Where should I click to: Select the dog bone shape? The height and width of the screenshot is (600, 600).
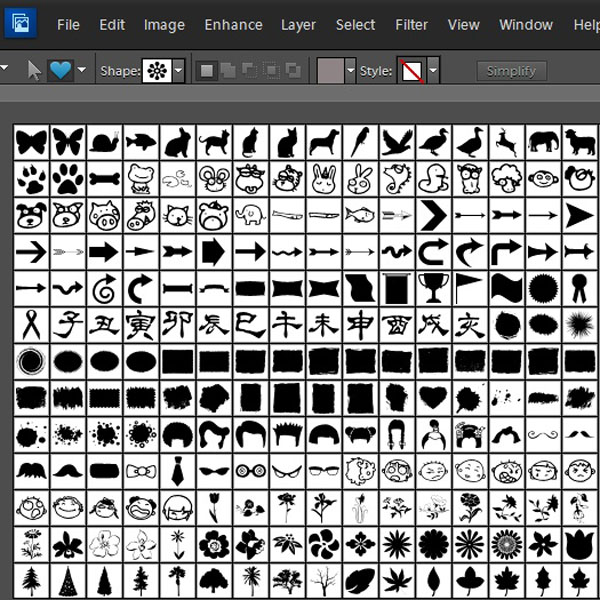coord(104,179)
